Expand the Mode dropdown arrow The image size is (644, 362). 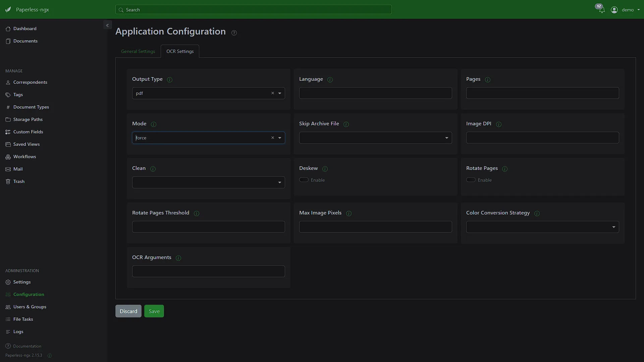click(280, 138)
